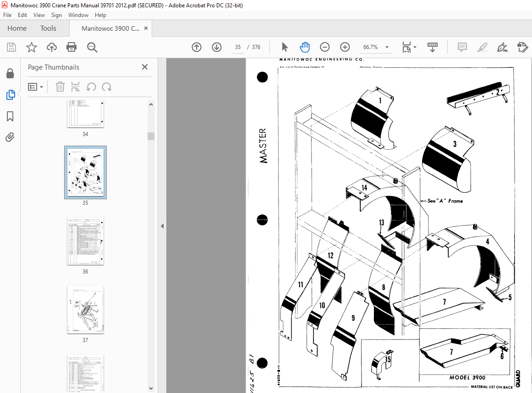The image size is (532, 393).
Task: Close the Page Thumbnails panel
Action: pos(145,67)
